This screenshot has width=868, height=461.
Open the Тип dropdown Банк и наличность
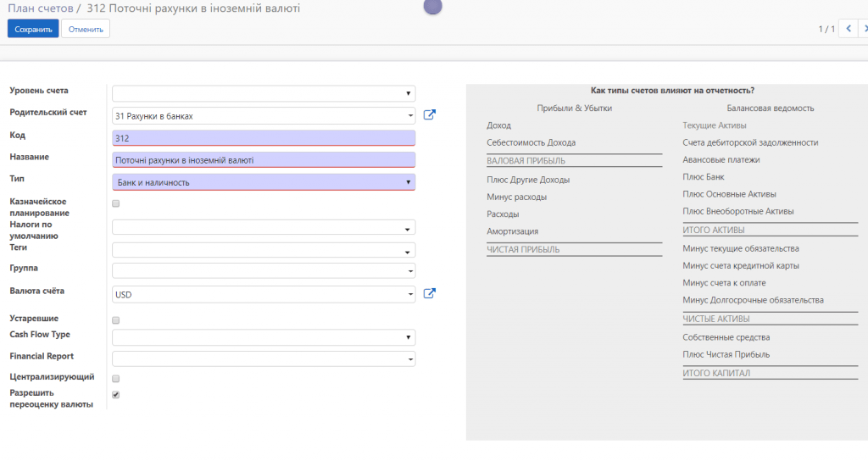coord(264,182)
